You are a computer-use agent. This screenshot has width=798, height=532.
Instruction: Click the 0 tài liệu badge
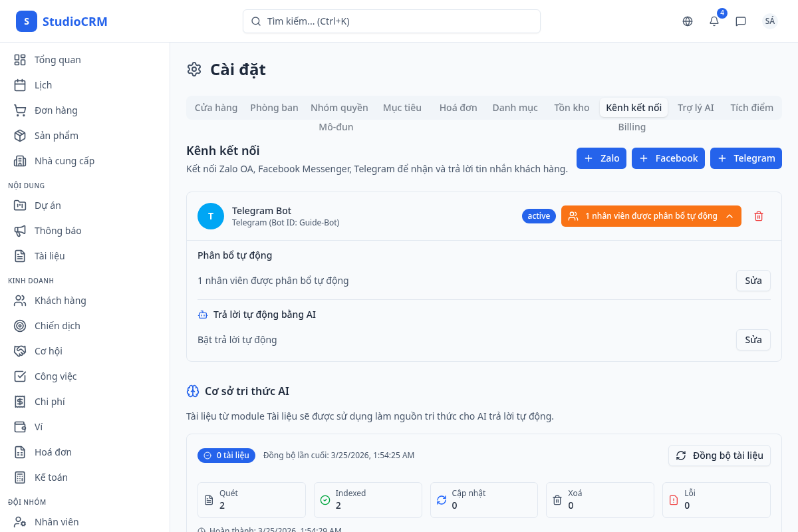pyautogui.click(x=226, y=455)
